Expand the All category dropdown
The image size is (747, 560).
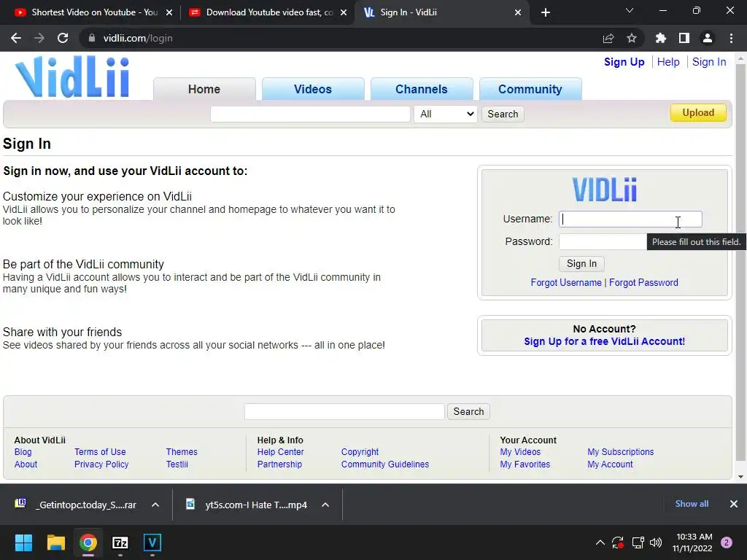click(446, 114)
